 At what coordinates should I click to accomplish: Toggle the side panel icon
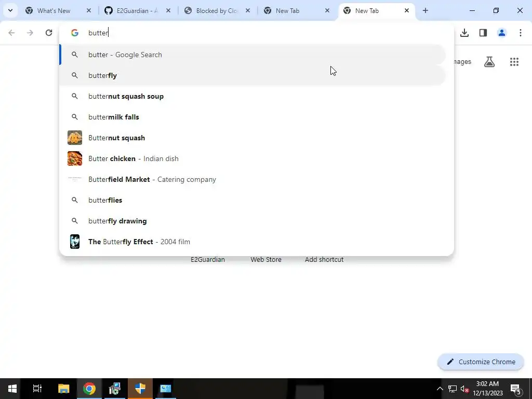pyautogui.click(x=483, y=33)
